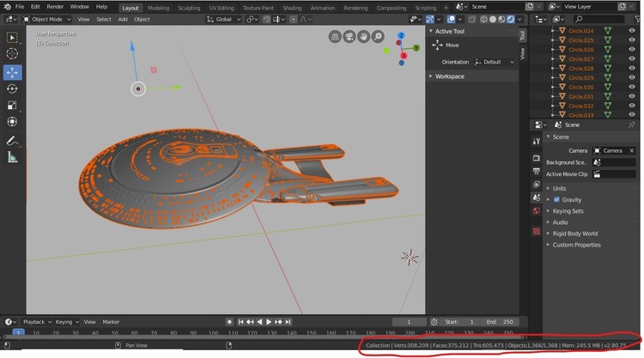
Task: Select the Cursor tool in the toolbar
Action: tap(12, 54)
